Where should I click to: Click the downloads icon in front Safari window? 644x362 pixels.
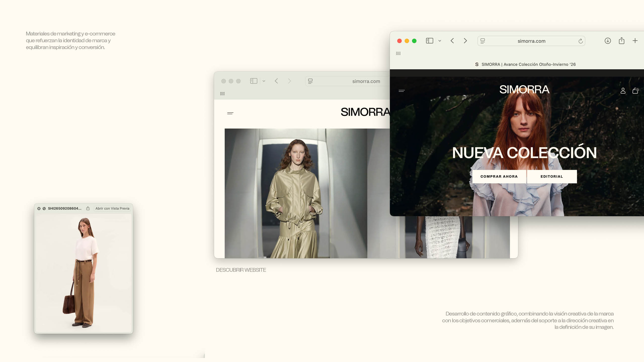pos(608,41)
